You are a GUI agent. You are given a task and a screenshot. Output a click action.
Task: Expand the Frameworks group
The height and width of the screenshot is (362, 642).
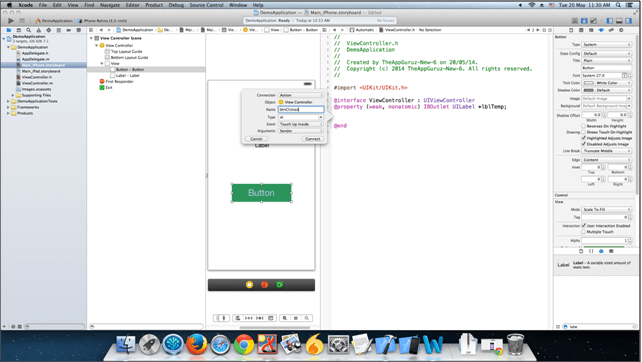coord(8,107)
